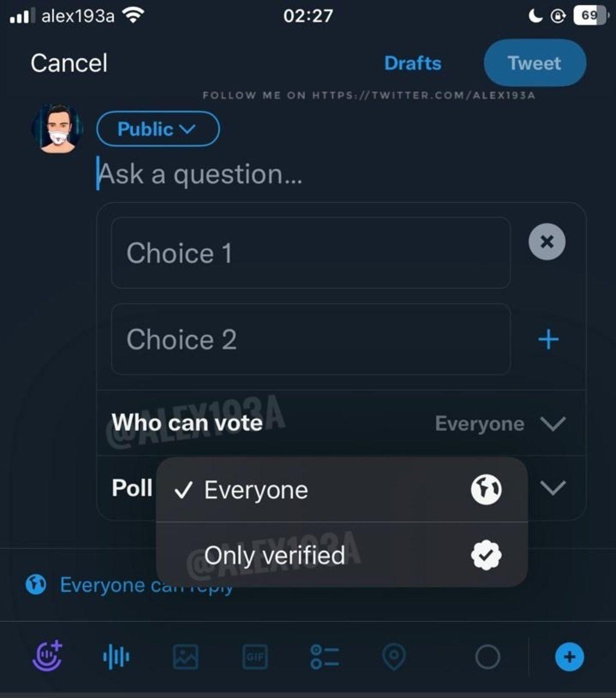This screenshot has width=616, height=698.
Task: Click the tweet length progress circle
Action: [488, 656]
